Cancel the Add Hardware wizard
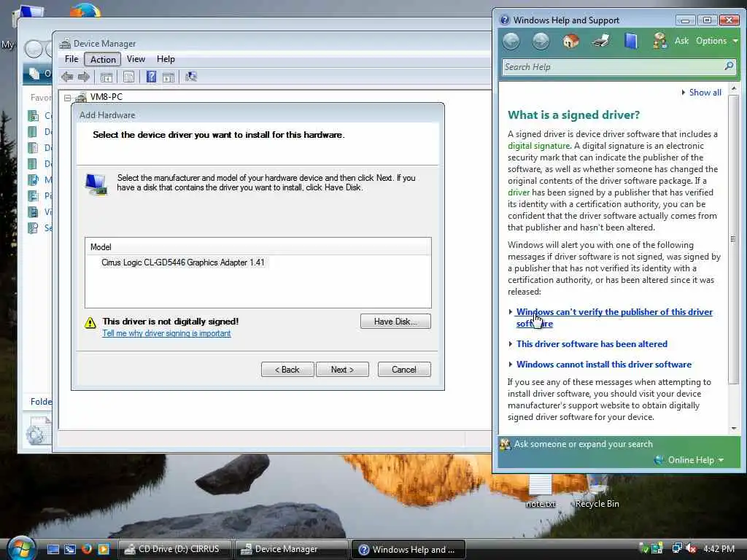 [404, 370]
